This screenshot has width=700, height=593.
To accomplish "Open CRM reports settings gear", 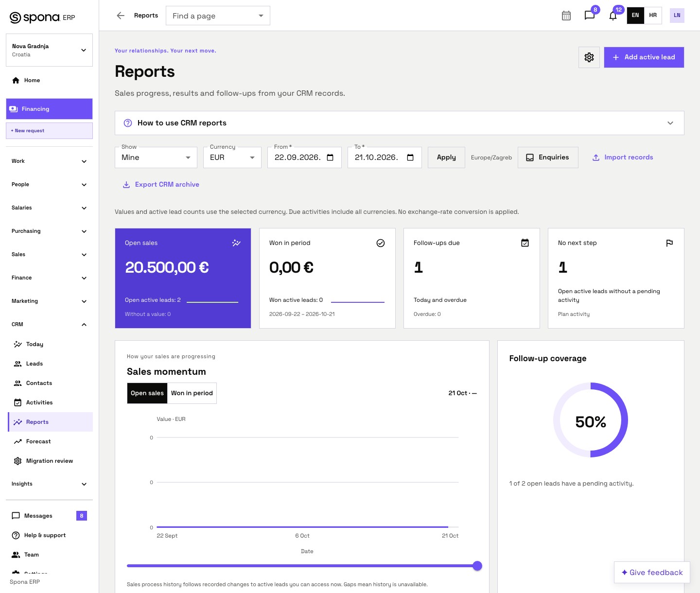I will [x=589, y=57].
